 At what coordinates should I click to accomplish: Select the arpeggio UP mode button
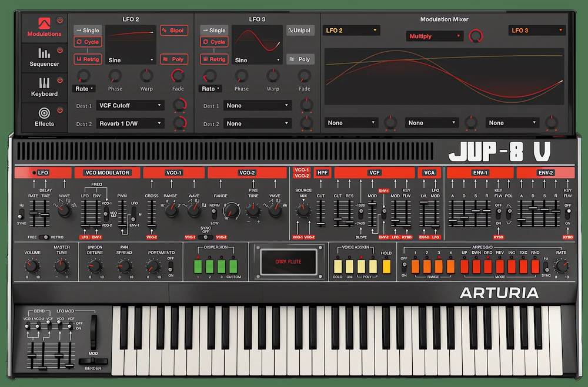(x=465, y=267)
